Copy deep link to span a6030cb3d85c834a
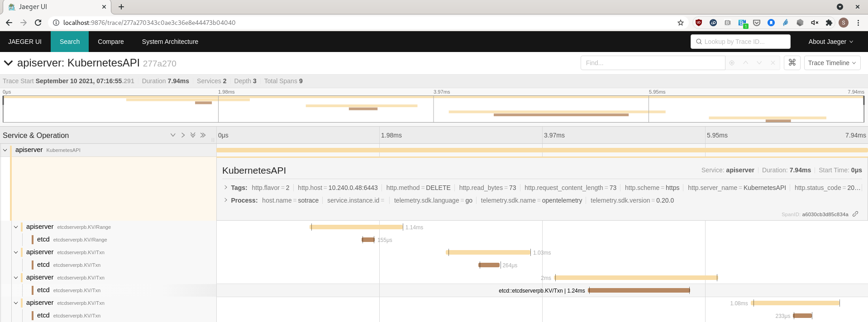This screenshot has width=868, height=322. 855,214
